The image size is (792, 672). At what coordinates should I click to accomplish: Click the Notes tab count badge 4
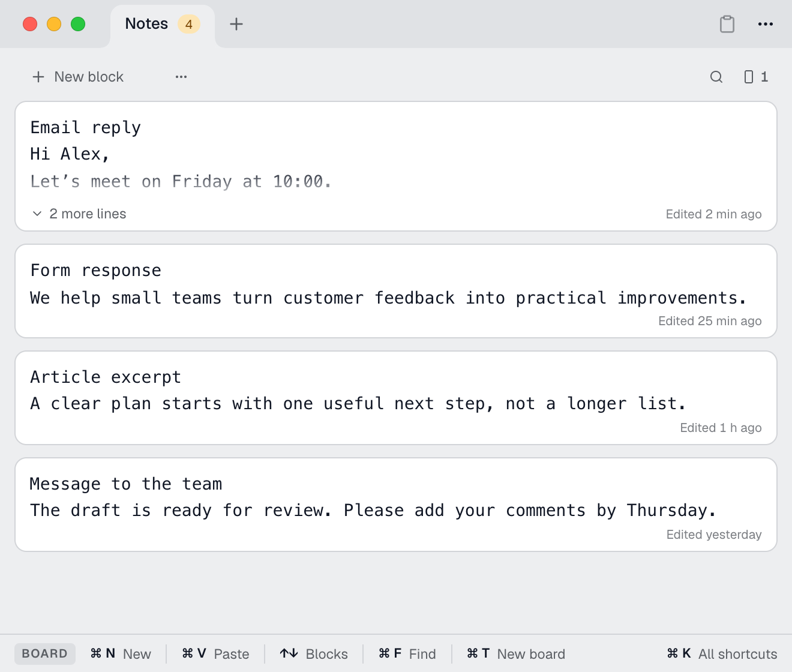click(189, 24)
